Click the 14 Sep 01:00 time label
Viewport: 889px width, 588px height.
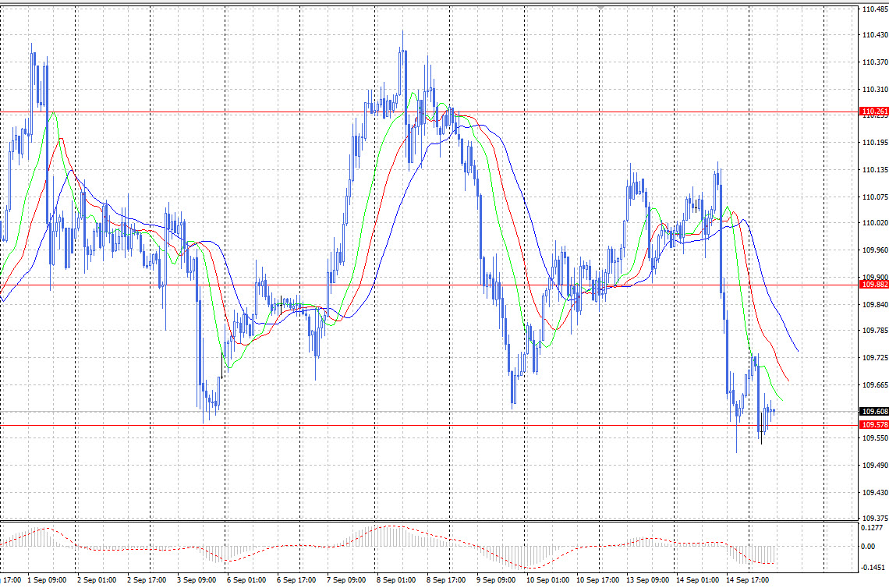tap(698, 580)
